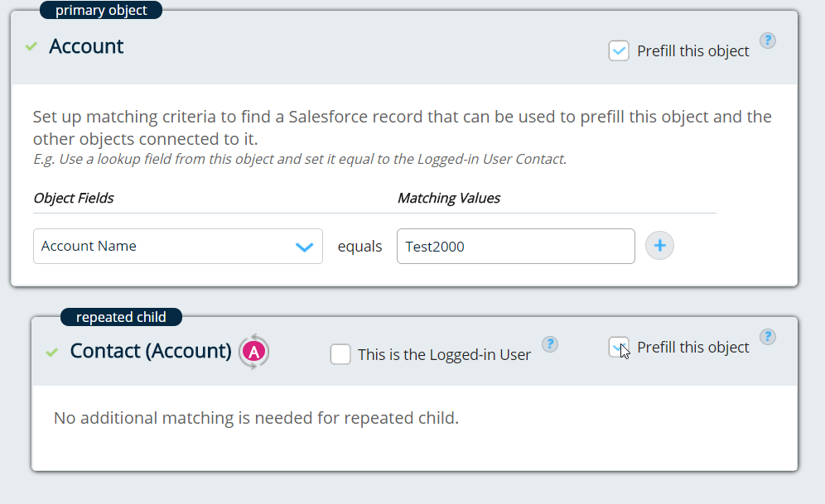Viewport: 825px width, 504px height.
Task: Click the equals operator label
Action: click(x=359, y=247)
